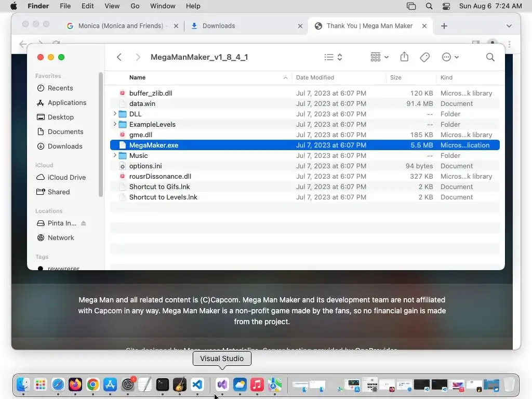Select Shortcut to Gifs.lnk
The width and height of the screenshot is (532, 399).
coord(304,187)
